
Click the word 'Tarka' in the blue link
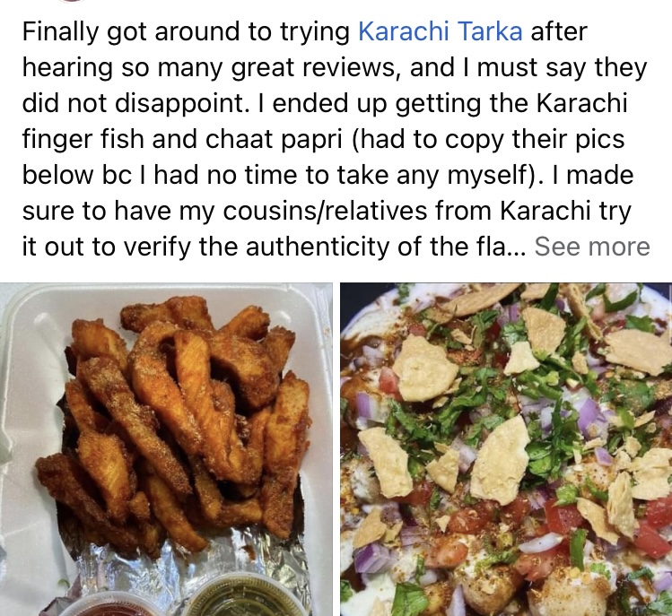490,31
